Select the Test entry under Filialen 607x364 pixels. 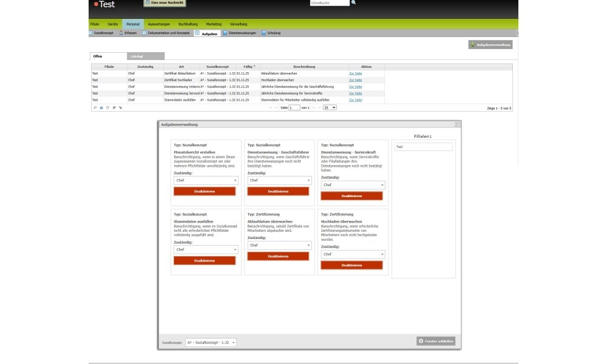[424, 147]
